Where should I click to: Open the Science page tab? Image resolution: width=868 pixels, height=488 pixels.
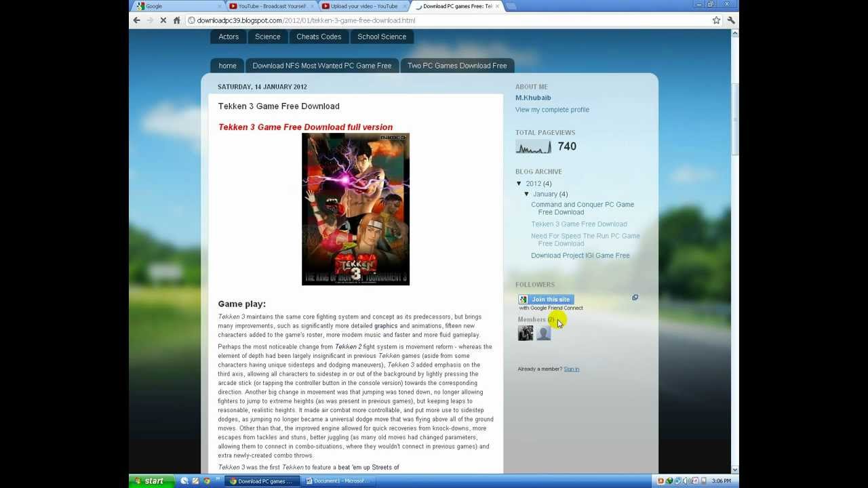[268, 37]
